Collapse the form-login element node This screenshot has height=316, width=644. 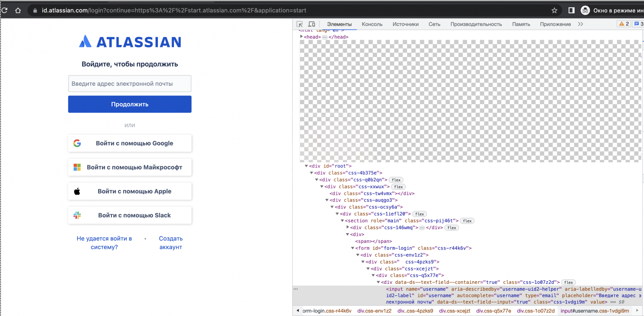point(353,248)
